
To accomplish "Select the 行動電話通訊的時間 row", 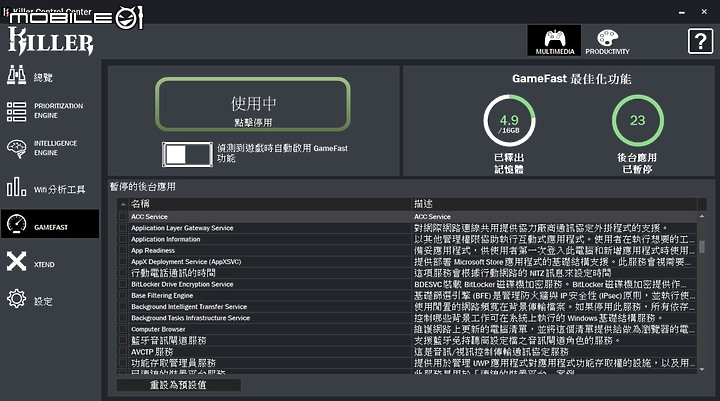I will (x=407, y=273).
